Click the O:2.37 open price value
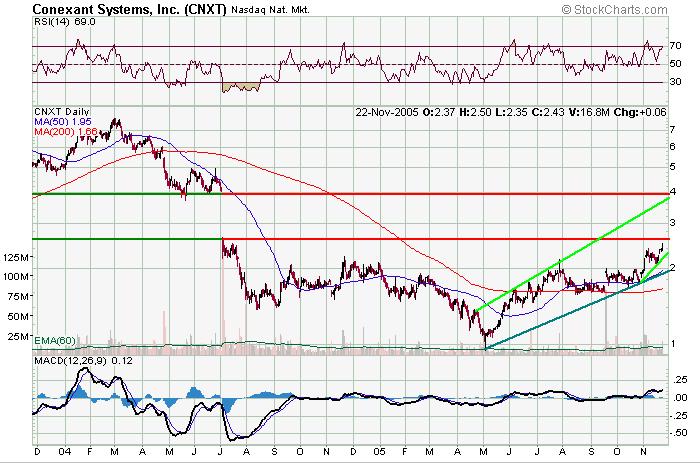Image resolution: width=700 pixels, height=463 pixels. 438,113
